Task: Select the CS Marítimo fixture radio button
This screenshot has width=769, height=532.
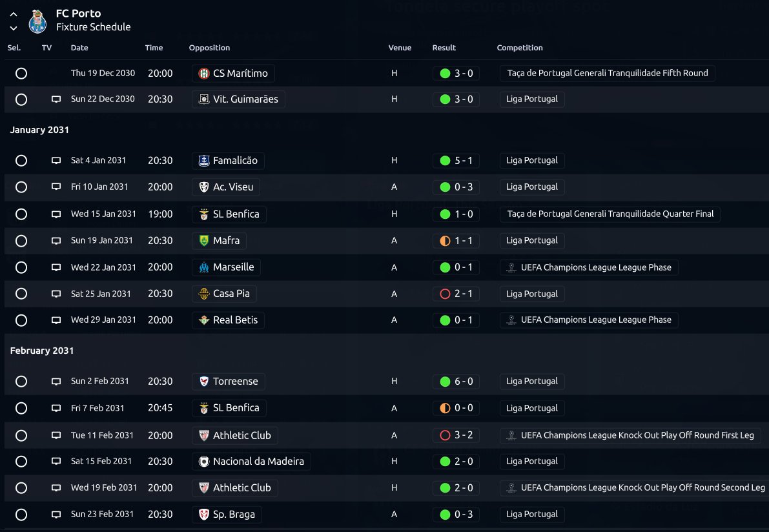Action: tap(21, 74)
